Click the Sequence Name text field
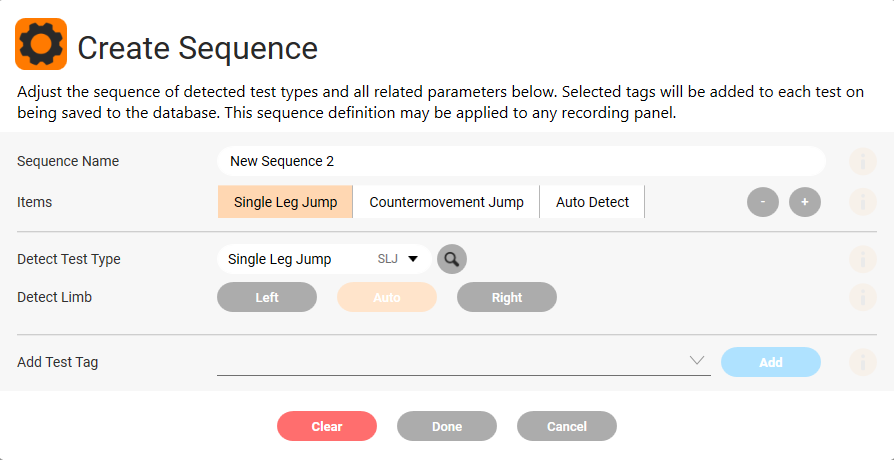894x460 pixels. pyautogui.click(x=521, y=161)
